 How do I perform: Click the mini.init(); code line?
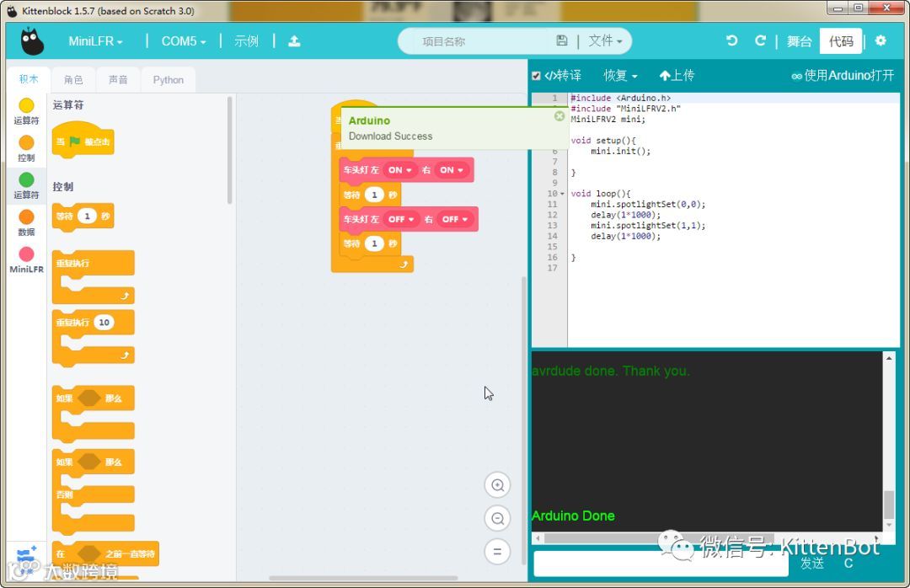pos(620,151)
